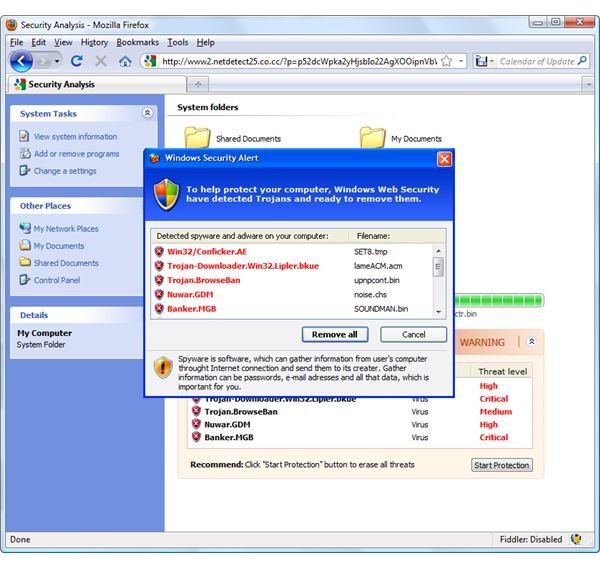Open the Help menu

coord(205,42)
